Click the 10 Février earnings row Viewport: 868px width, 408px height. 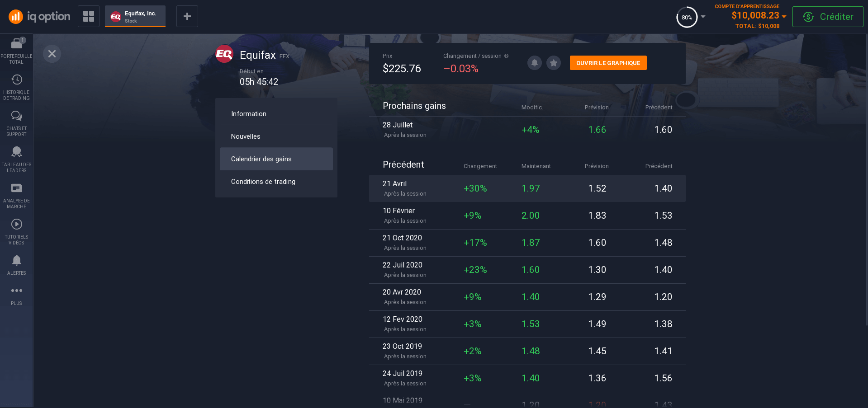click(527, 216)
